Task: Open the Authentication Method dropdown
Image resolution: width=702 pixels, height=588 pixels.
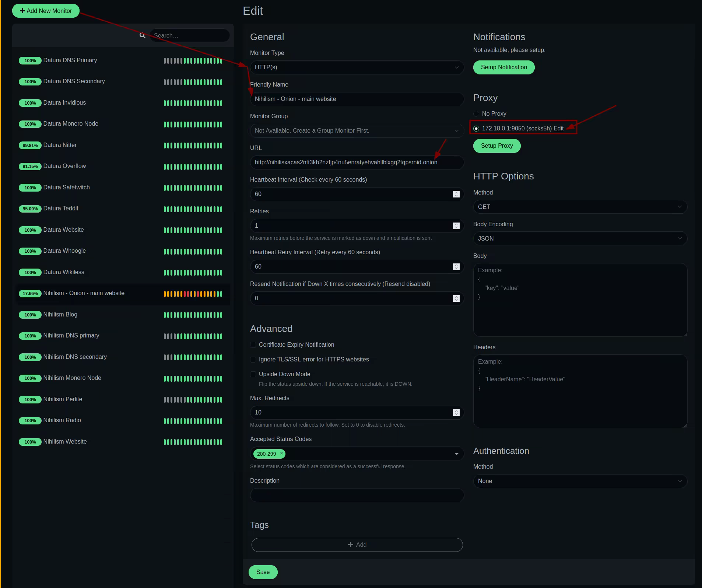Action: 580,481
